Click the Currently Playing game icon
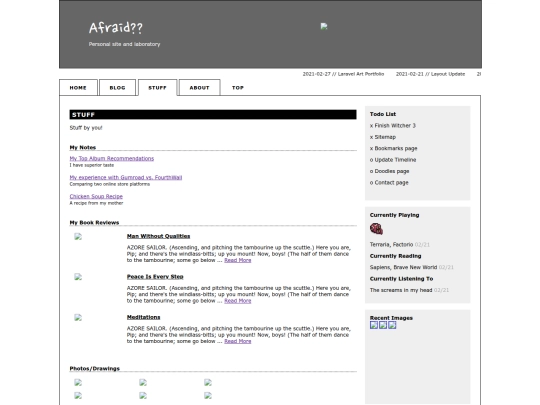Image resolution: width=540 pixels, height=405 pixels. [x=376, y=229]
